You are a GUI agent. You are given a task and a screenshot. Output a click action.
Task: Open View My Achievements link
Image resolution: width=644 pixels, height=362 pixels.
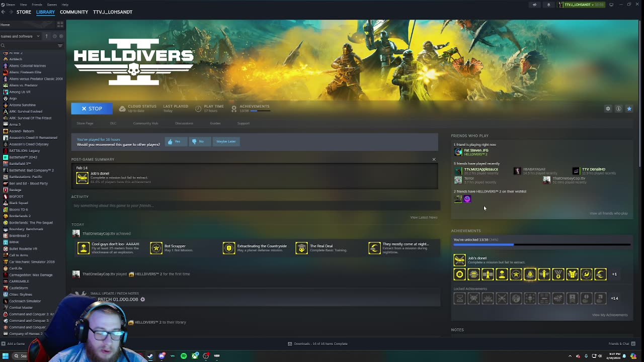610,315
